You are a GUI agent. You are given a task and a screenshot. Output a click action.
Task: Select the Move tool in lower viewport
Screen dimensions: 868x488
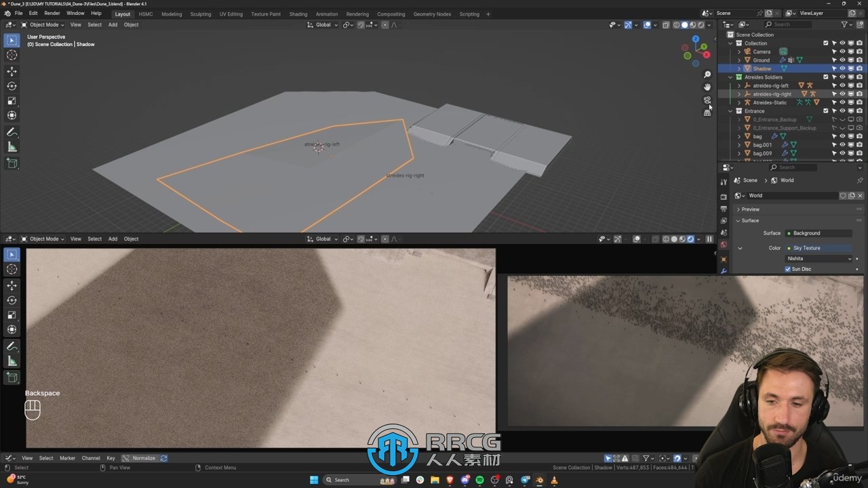click(x=12, y=285)
